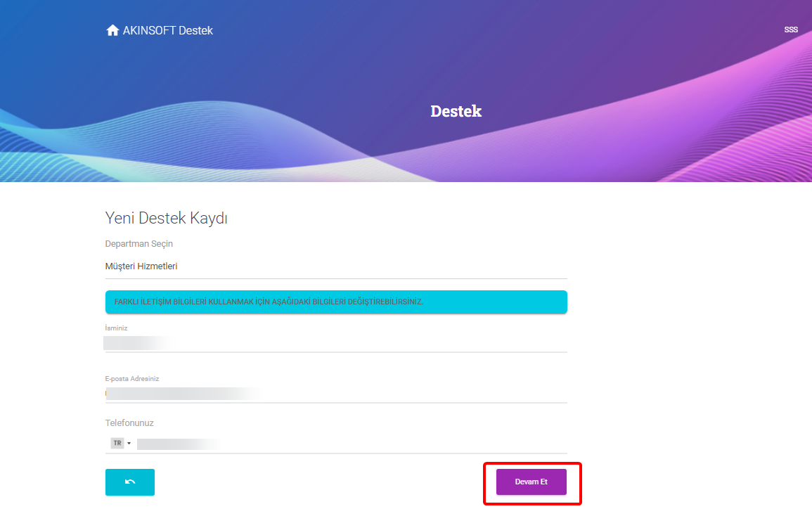Screen dimensions: 812x516
Task: Expand the country code arrow next to TR
Action: point(129,444)
